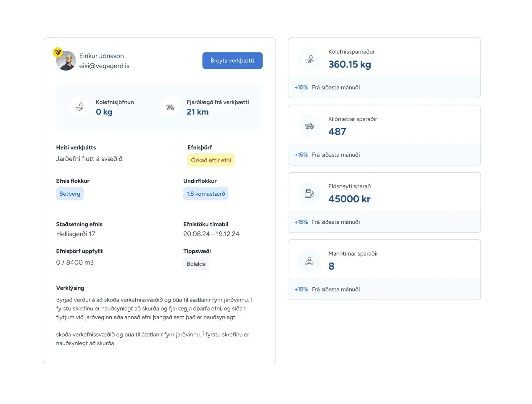Click the Undirflokkur label
The height and width of the screenshot is (404, 532).
pos(200,181)
